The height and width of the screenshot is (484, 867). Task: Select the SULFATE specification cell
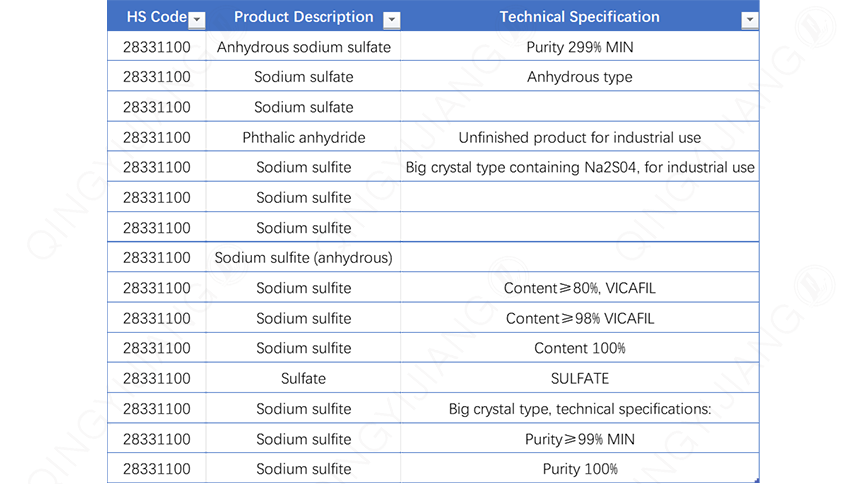coord(579,378)
